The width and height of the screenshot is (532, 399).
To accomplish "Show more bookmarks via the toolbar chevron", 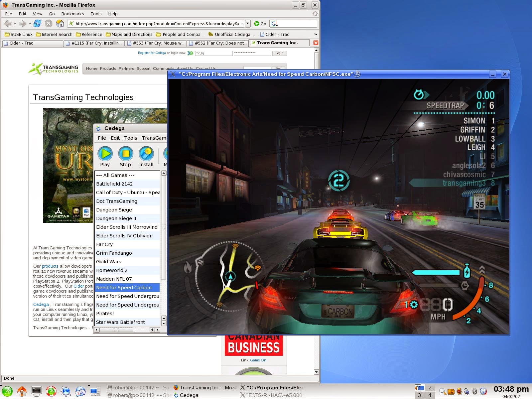I will click(x=315, y=34).
